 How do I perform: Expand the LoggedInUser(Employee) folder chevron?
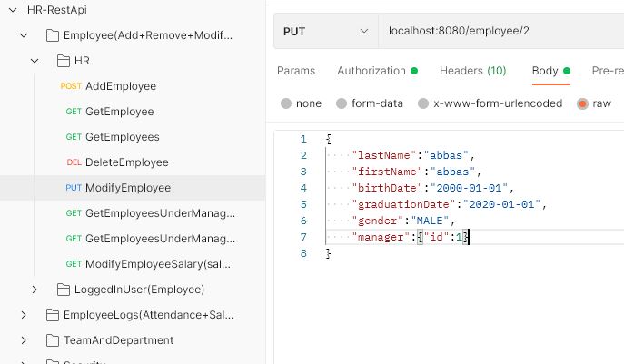(35, 290)
